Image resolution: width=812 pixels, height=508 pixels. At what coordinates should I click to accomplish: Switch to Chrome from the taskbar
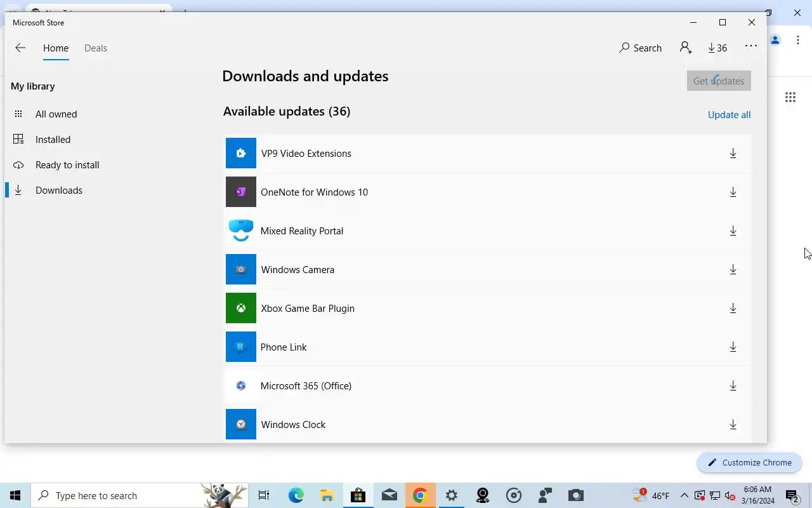tap(420, 495)
